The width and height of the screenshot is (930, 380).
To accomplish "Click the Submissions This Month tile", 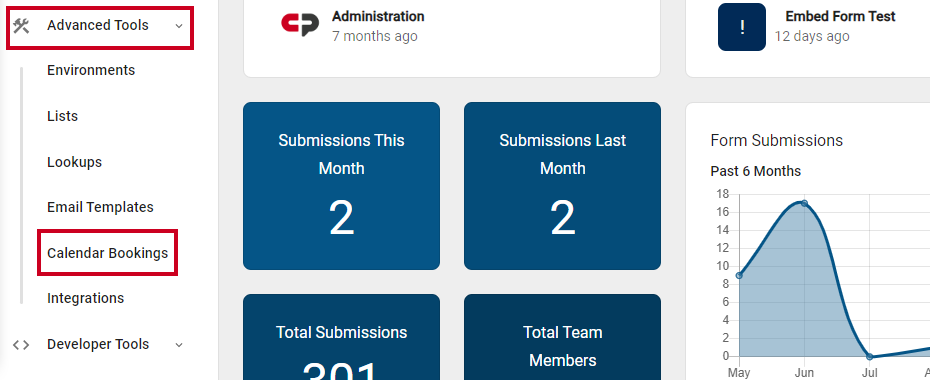I will pyautogui.click(x=342, y=186).
